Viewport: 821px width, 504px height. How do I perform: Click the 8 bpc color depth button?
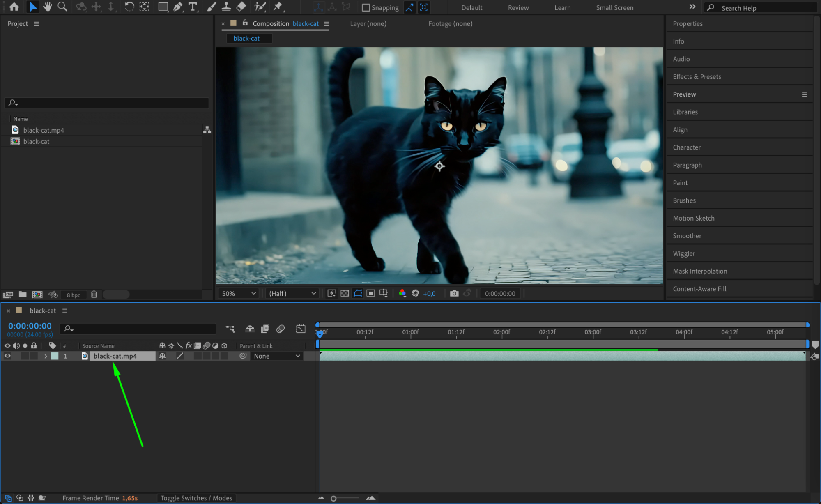[x=74, y=295]
